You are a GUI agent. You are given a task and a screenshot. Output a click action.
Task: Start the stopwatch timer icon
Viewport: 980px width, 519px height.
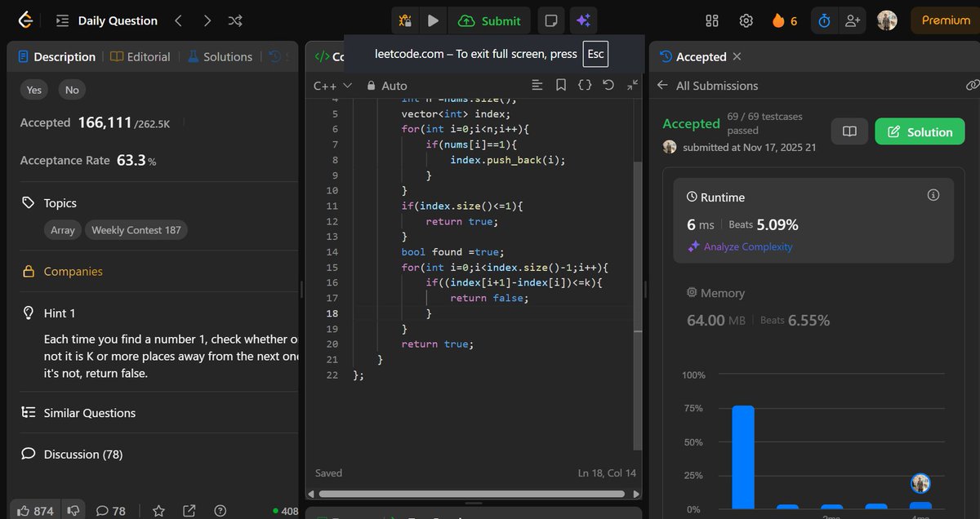click(824, 20)
